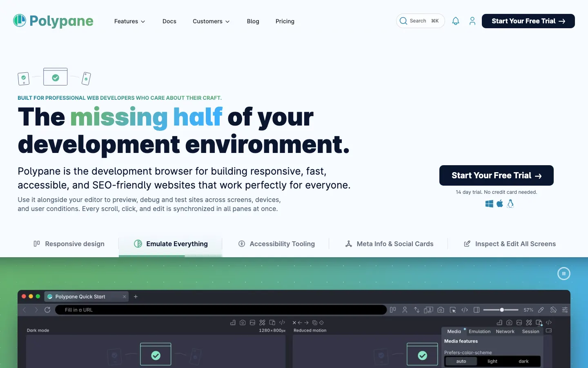Expand the Features dropdown menu

pyautogui.click(x=129, y=21)
